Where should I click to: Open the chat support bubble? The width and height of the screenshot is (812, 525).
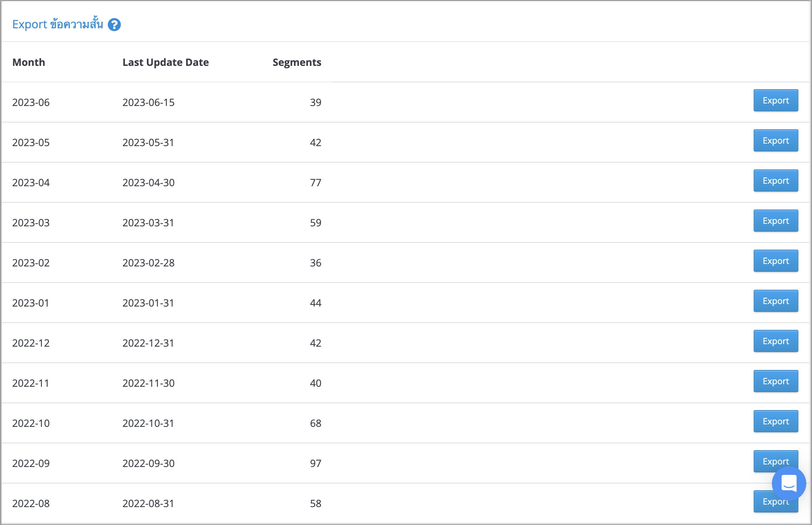point(789,483)
